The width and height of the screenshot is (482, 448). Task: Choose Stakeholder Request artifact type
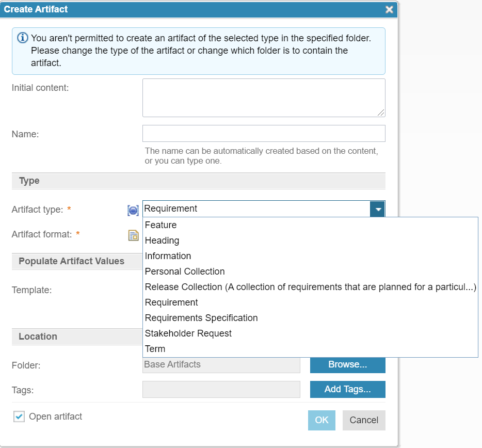[x=188, y=333]
